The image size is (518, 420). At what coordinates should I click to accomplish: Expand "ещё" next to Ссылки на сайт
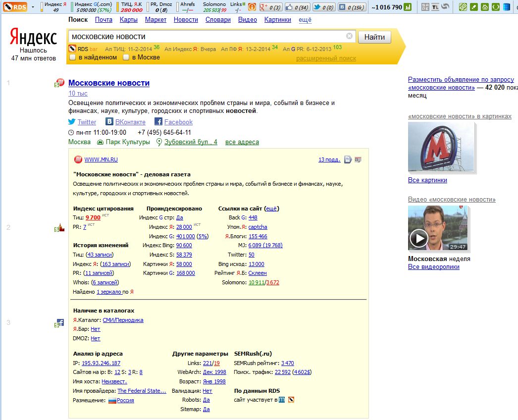coord(272,209)
